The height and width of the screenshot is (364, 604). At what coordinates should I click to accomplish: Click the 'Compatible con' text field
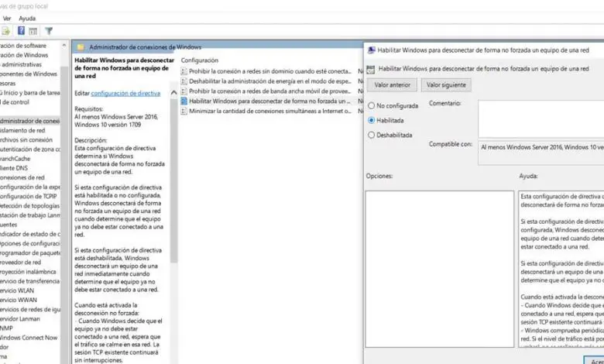click(541, 153)
